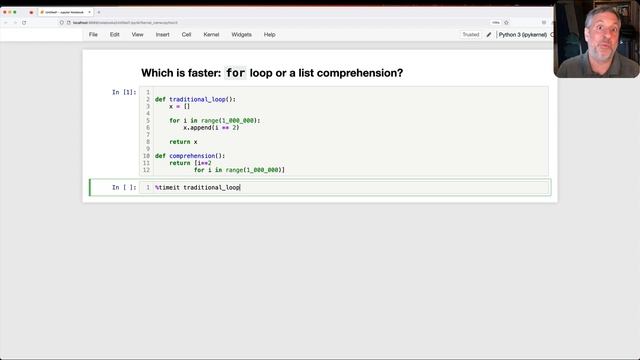Image resolution: width=640 pixels, height=360 pixels.
Task: Click the 'def comprehension():' code line
Action: click(x=190, y=156)
